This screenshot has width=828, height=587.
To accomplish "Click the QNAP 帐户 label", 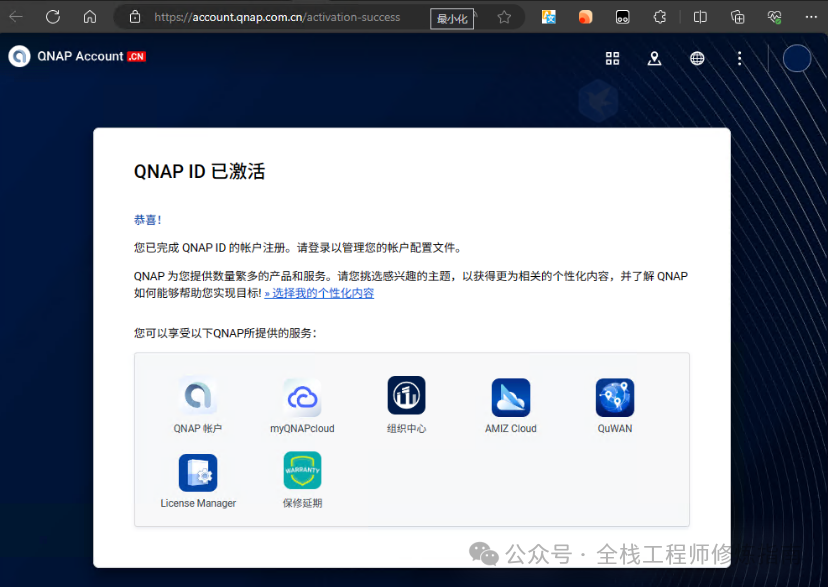I will [198, 429].
